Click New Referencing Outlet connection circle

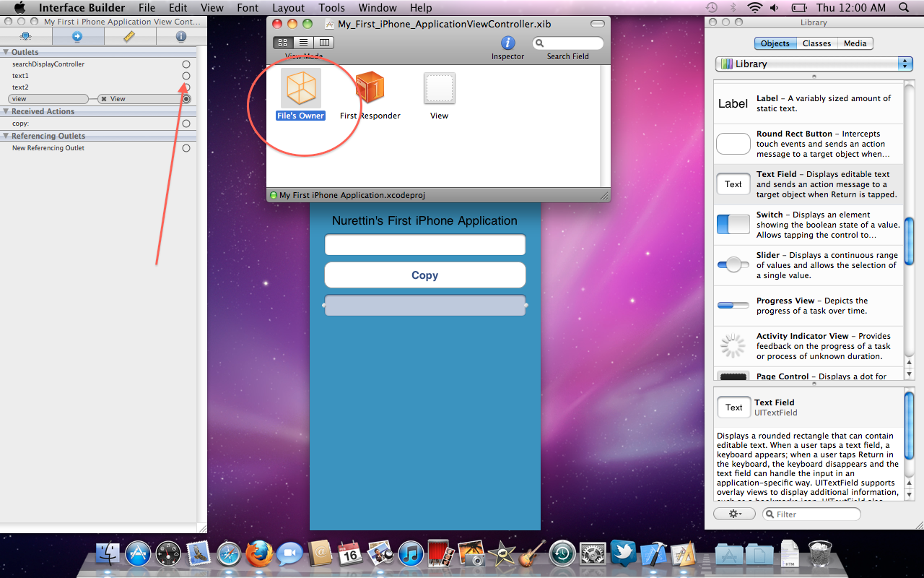186,148
